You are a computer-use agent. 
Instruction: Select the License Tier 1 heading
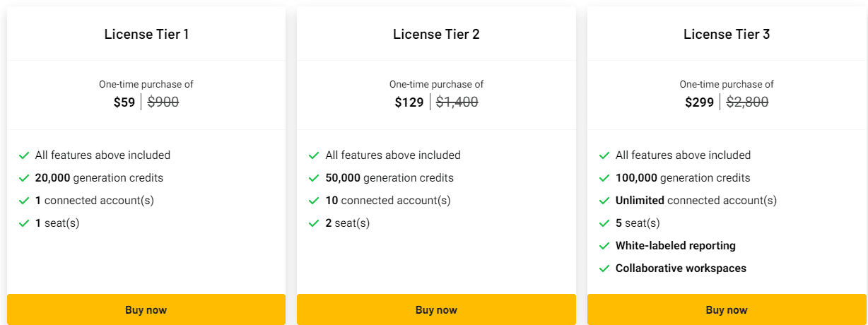click(x=146, y=34)
